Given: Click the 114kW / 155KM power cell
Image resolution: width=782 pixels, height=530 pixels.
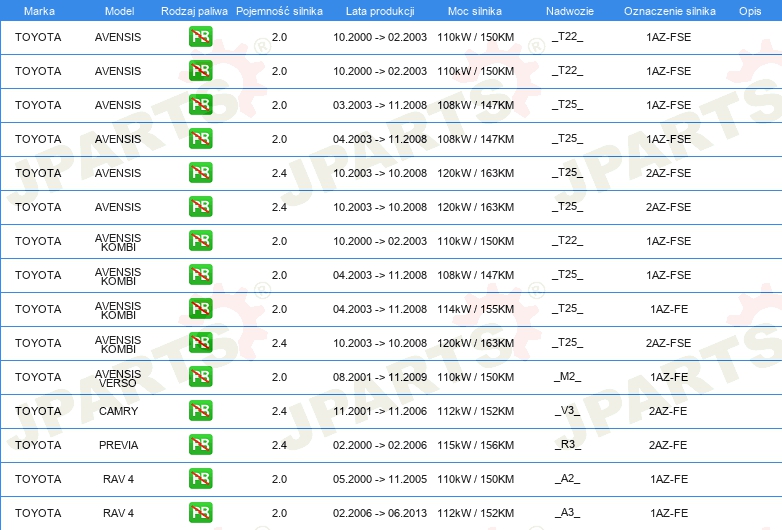Looking at the screenshot, I should pos(475,309).
